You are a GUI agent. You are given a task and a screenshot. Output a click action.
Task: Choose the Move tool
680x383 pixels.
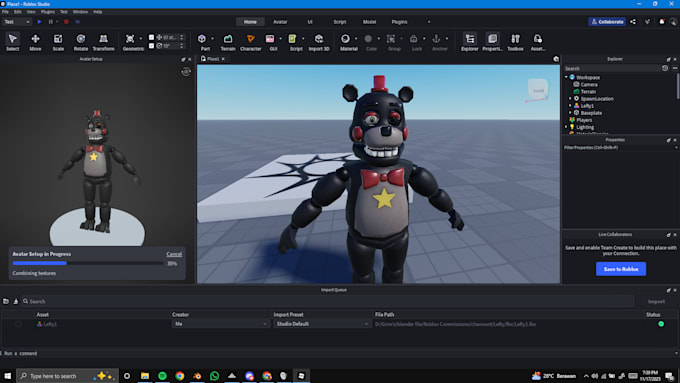[x=35, y=42]
